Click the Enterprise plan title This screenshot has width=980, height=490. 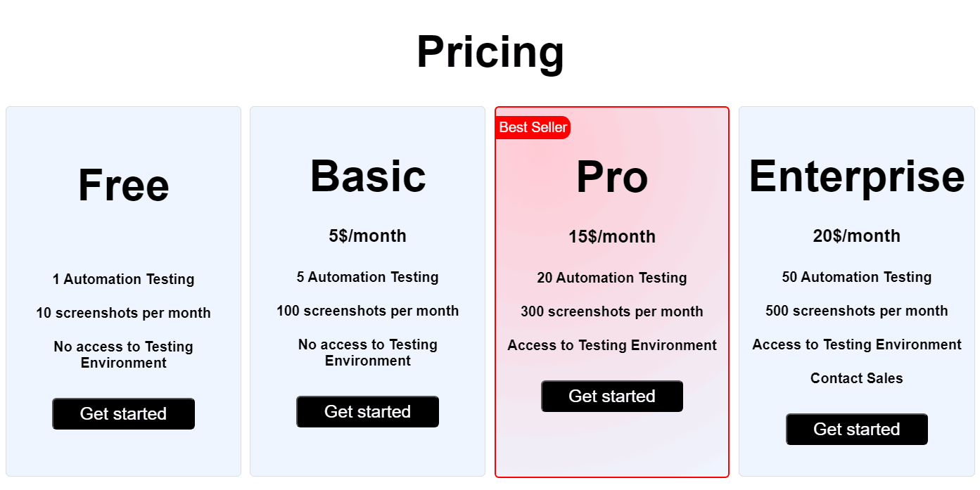click(857, 177)
